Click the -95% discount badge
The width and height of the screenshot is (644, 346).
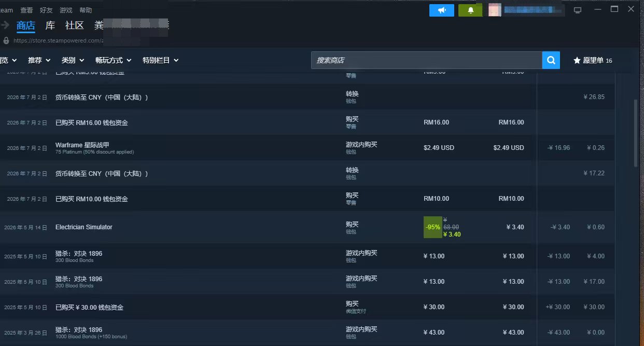[x=433, y=227]
